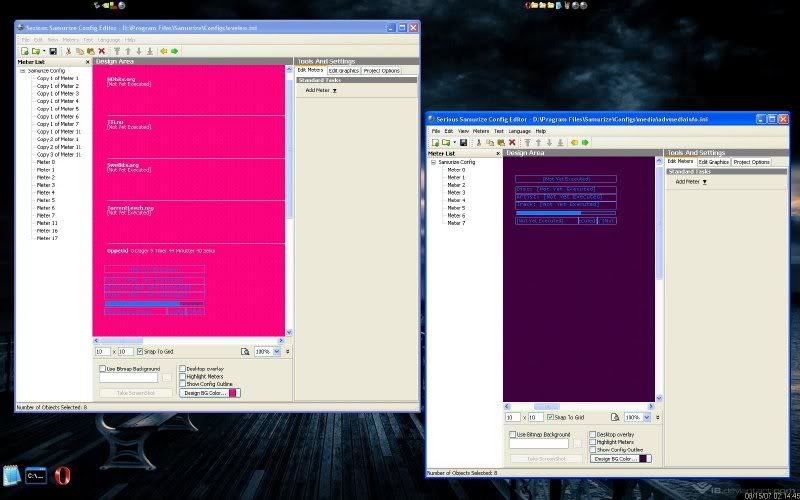
Task: Click New config icon in right window toolbar
Action: [435, 142]
